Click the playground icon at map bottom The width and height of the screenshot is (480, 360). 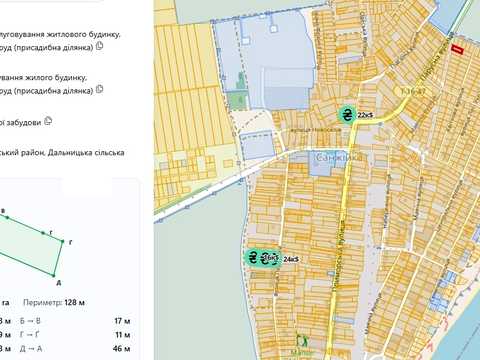click(x=302, y=341)
